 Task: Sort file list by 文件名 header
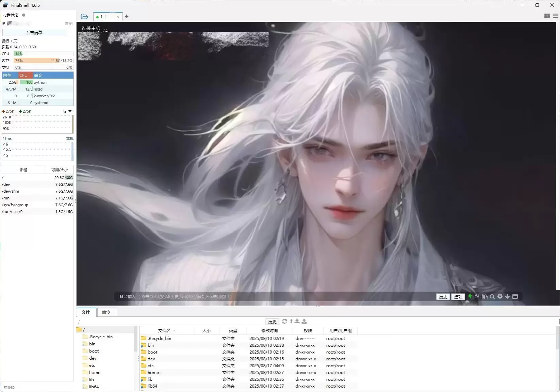click(x=167, y=330)
